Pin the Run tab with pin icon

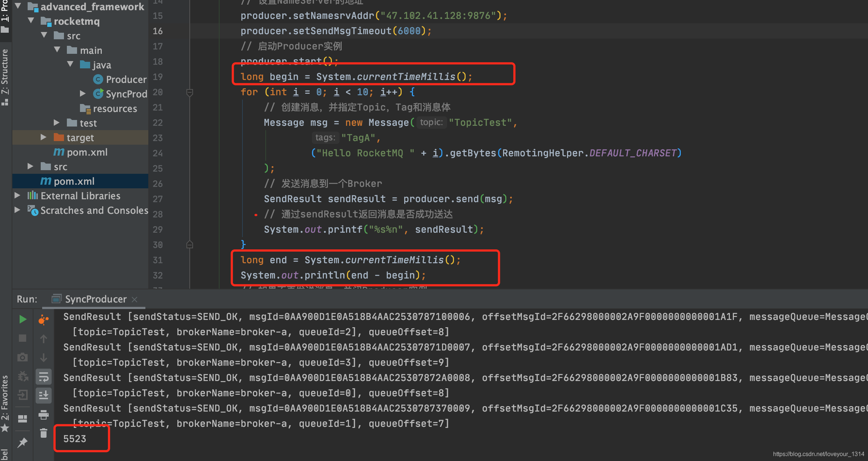click(x=23, y=442)
